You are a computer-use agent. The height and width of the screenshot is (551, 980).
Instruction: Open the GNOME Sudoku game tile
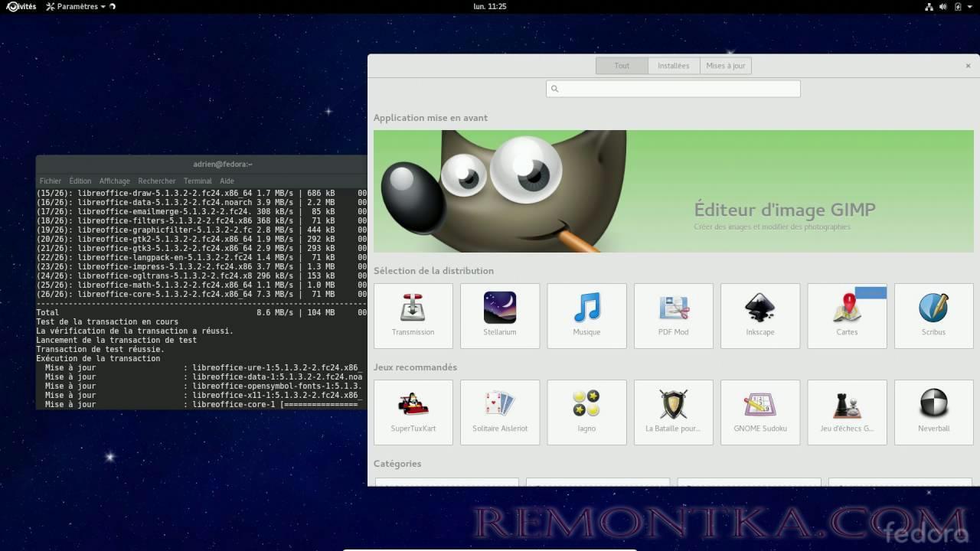[760, 412]
